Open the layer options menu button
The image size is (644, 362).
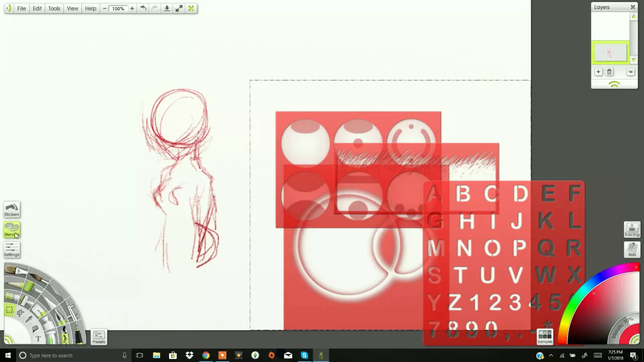click(630, 72)
